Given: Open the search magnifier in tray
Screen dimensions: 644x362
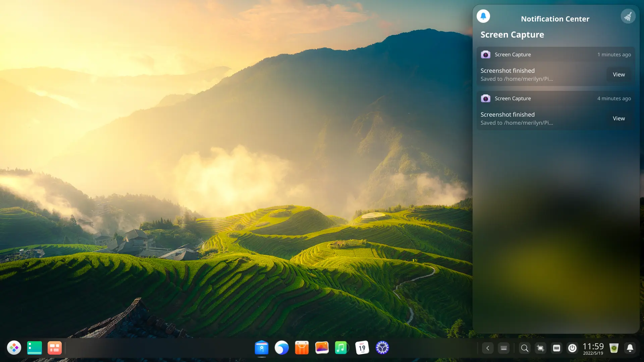Looking at the screenshot, I should tap(525, 348).
